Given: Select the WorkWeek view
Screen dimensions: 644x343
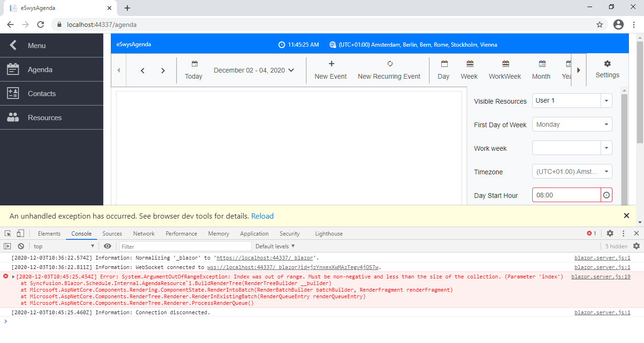Looking at the screenshot, I should click(x=505, y=70).
